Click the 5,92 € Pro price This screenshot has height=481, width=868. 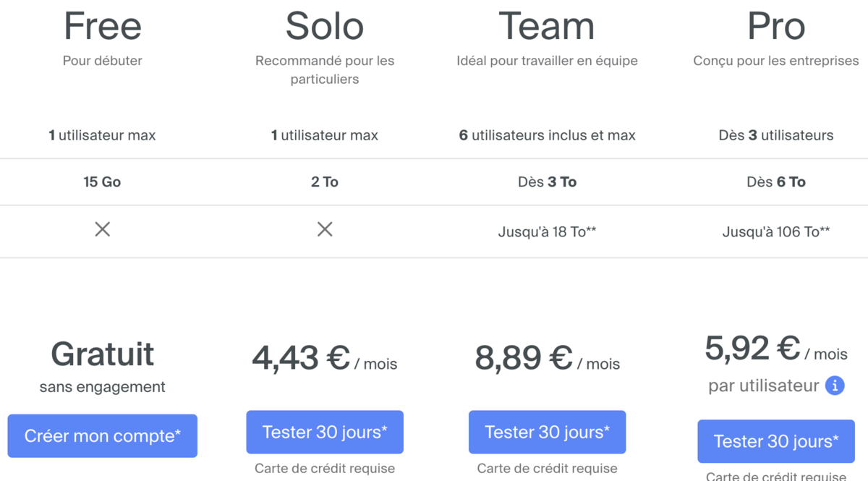[752, 349]
